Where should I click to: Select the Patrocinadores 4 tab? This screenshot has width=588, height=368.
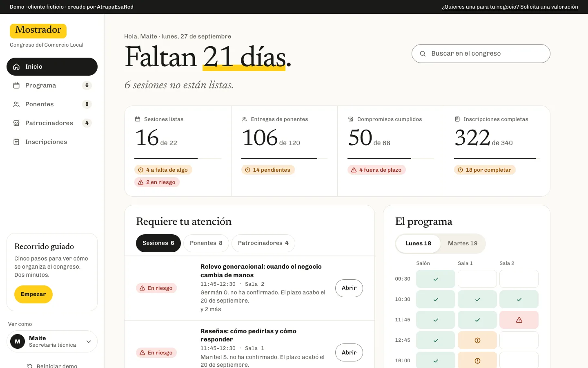tap(263, 243)
